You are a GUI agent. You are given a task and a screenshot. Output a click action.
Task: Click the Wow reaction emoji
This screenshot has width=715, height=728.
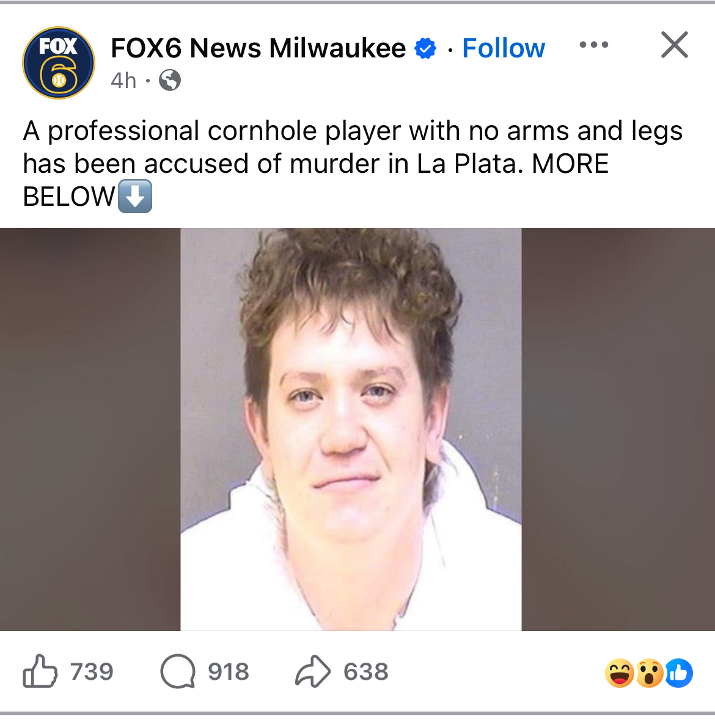click(x=649, y=673)
